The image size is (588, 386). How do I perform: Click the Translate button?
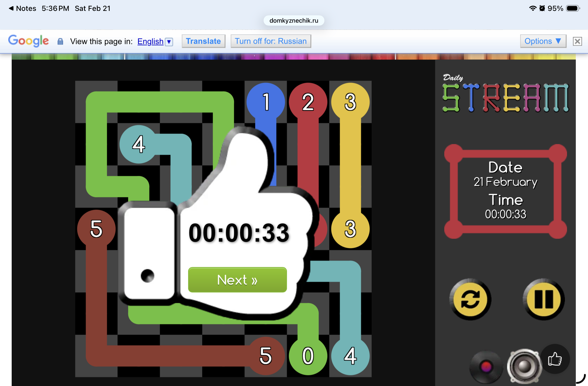click(203, 41)
